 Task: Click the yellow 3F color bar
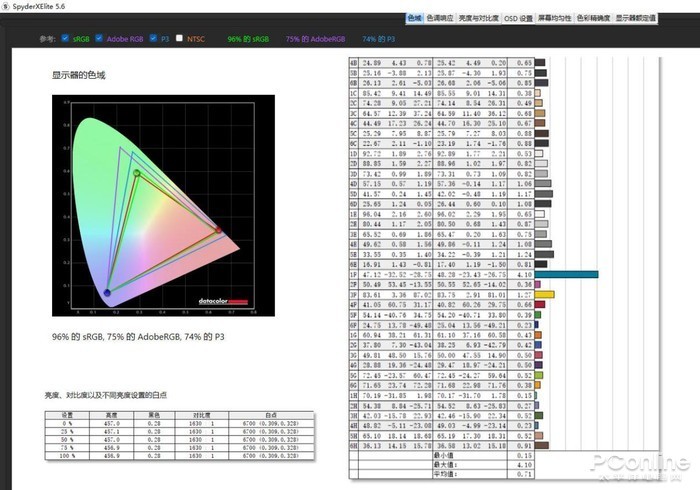point(545,295)
